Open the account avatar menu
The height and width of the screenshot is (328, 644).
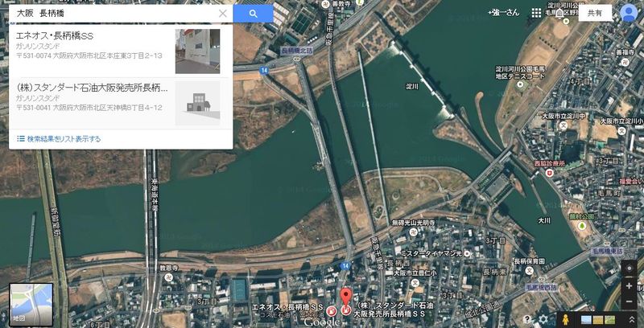(x=629, y=13)
